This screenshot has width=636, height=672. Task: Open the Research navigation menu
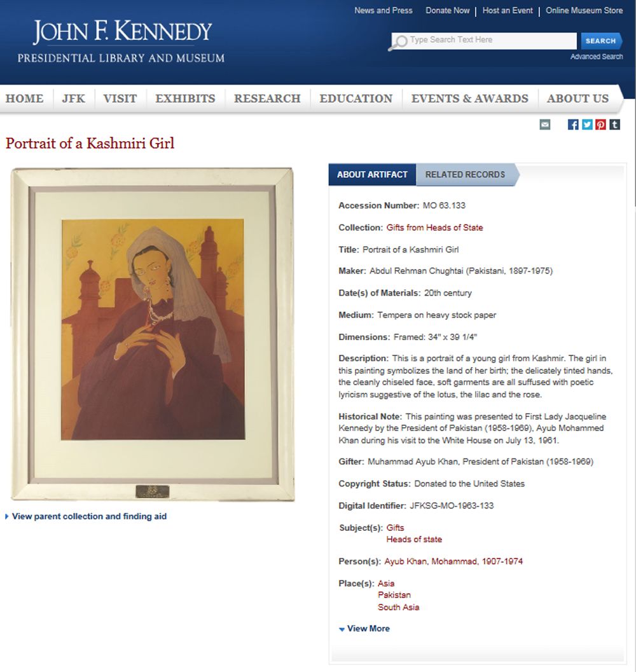pos(267,99)
